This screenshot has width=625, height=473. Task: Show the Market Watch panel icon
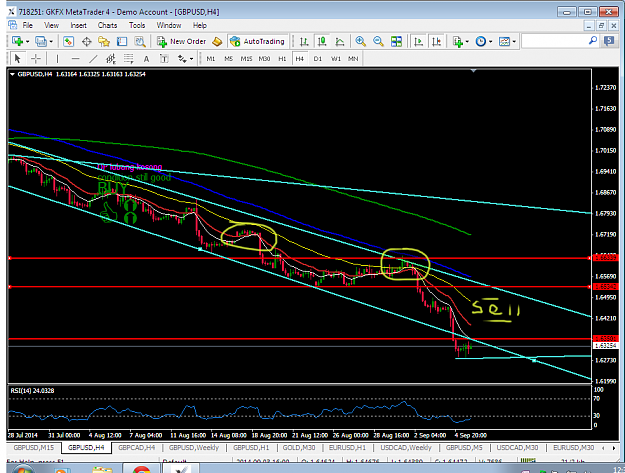coord(69,41)
